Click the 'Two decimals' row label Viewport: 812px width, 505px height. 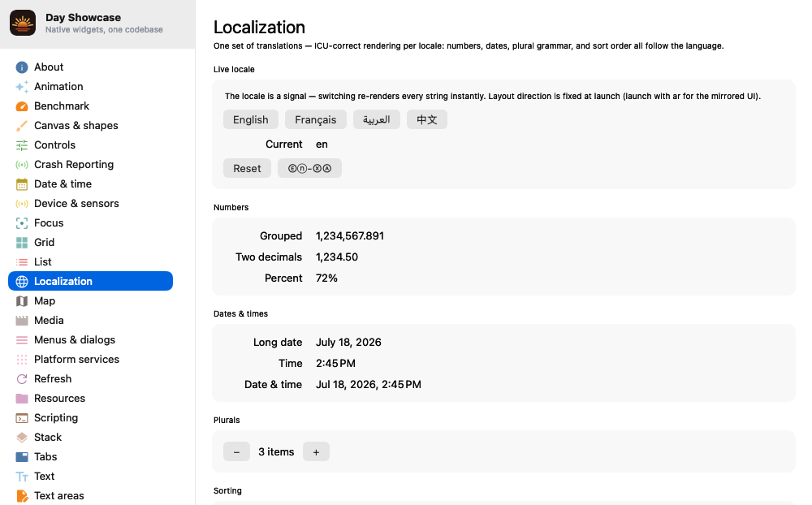[x=269, y=257]
